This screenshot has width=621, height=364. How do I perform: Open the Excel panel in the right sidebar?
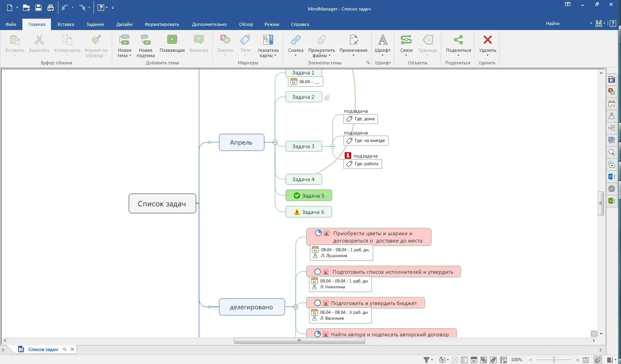[612, 201]
